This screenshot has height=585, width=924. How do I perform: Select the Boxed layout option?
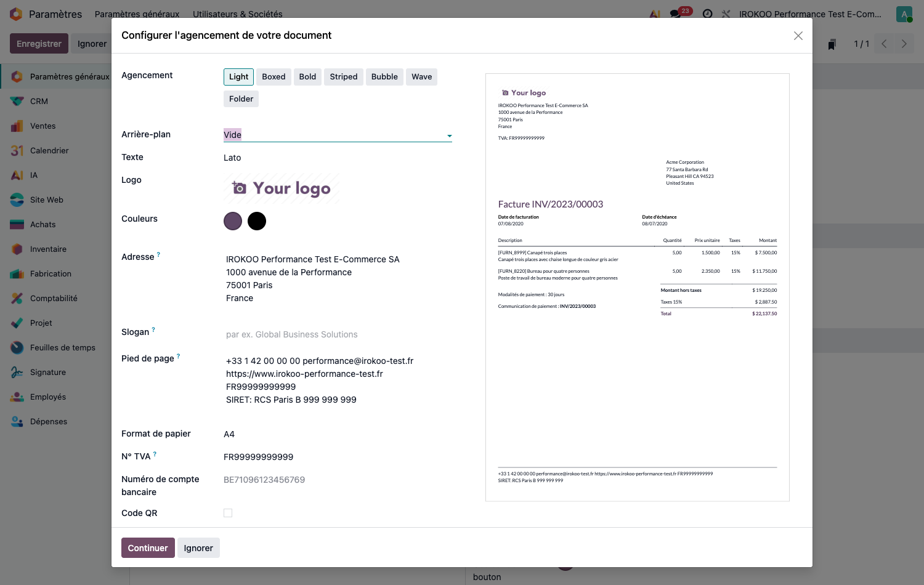274,77
